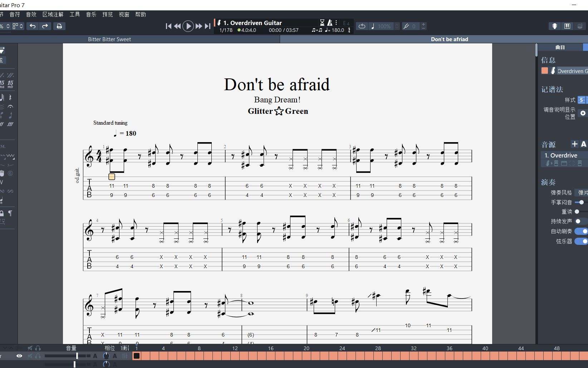Click the metronome icon near the tempo display
588x368 pixels.
tap(329, 22)
